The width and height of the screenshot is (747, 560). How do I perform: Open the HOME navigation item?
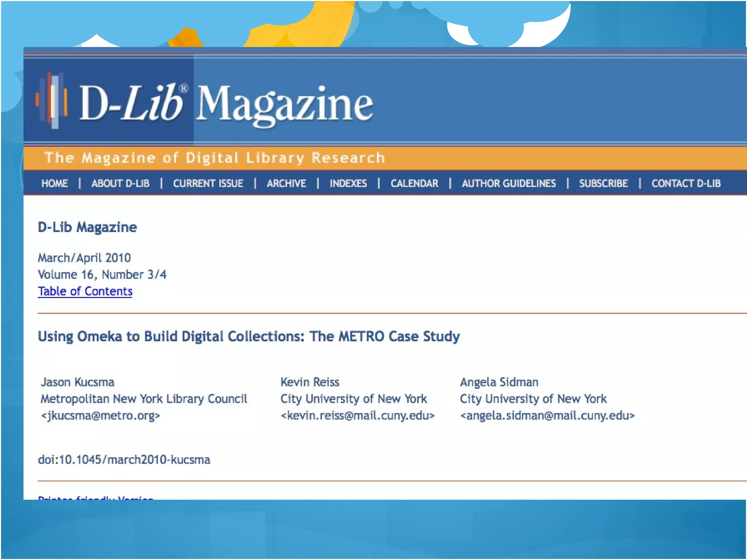[55, 183]
